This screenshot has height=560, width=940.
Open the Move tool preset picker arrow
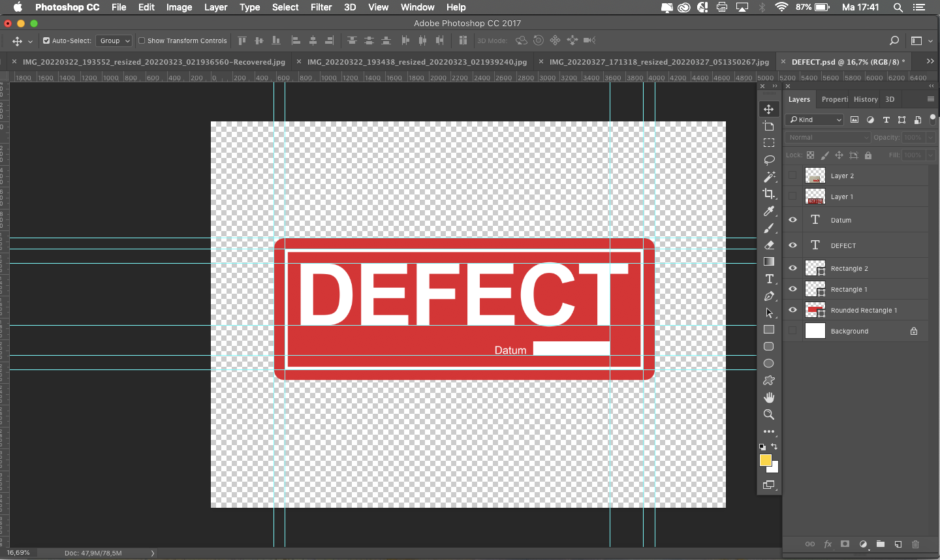point(30,41)
